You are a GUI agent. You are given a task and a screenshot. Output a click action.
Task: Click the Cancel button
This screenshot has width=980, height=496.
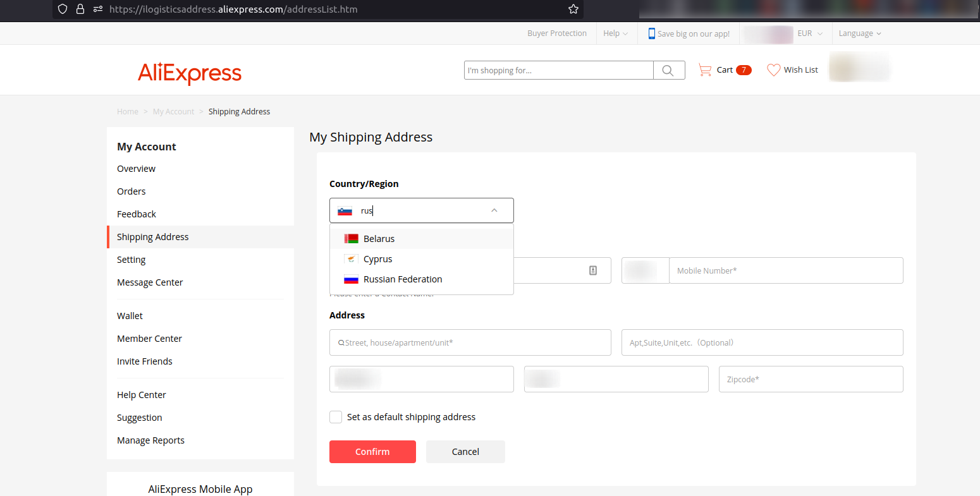(x=465, y=452)
